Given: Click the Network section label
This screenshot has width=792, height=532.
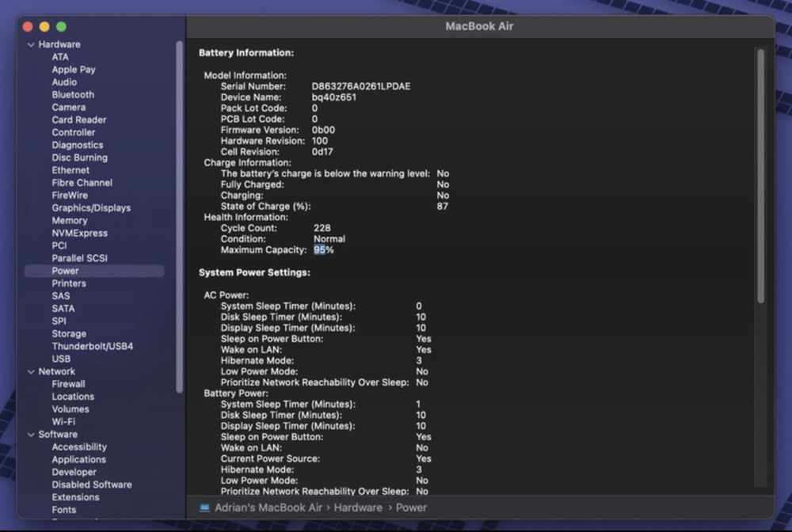Looking at the screenshot, I should 56,372.
